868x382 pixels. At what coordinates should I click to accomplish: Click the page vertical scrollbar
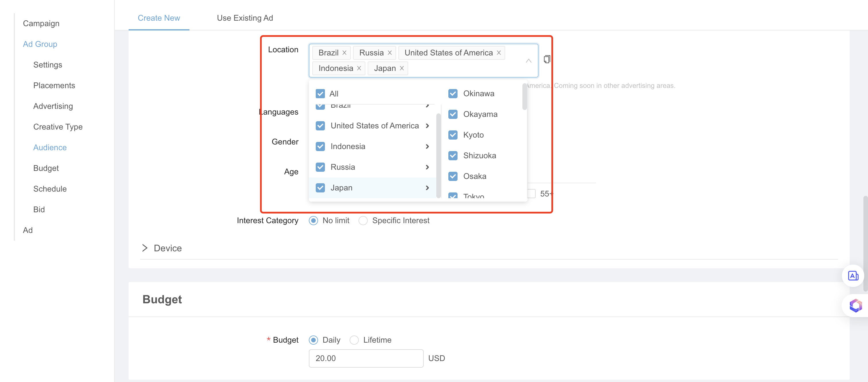[x=865, y=244]
